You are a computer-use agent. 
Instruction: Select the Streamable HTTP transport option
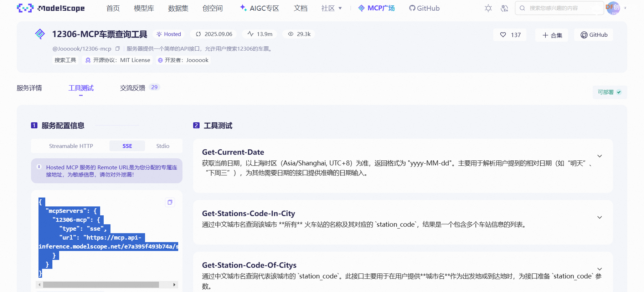71,146
